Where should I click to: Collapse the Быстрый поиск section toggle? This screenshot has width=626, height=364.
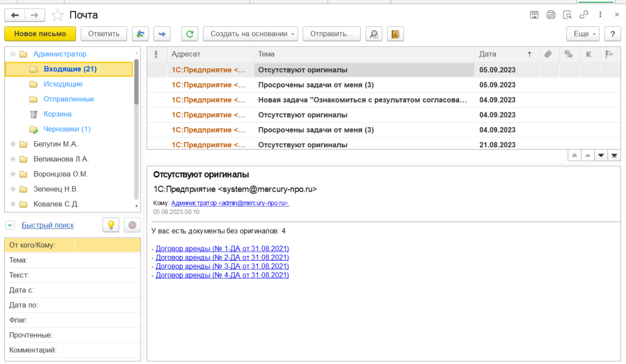(10, 225)
